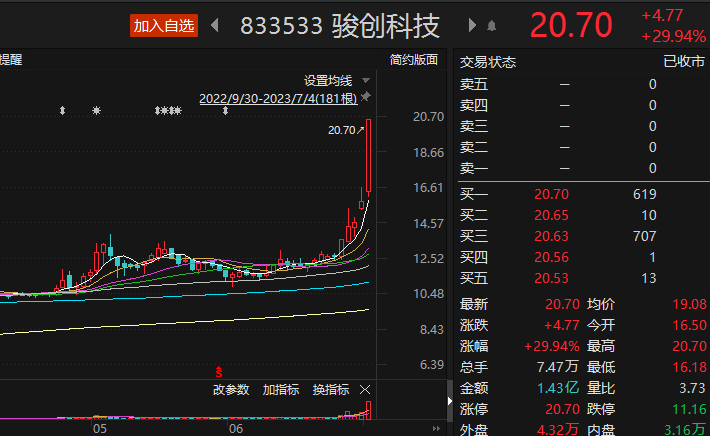Click the 加入自选 button
Screen dimensions: 710x436
click(x=163, y=26)
